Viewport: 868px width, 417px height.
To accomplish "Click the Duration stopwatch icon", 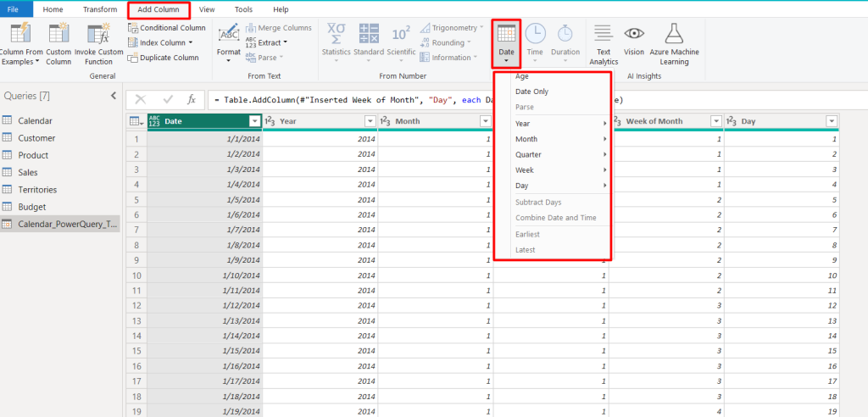I will [x=565, y=34].
